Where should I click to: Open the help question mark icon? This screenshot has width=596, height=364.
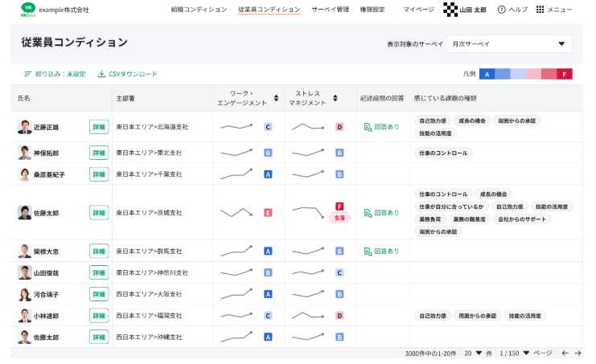[x=501, y=10]
